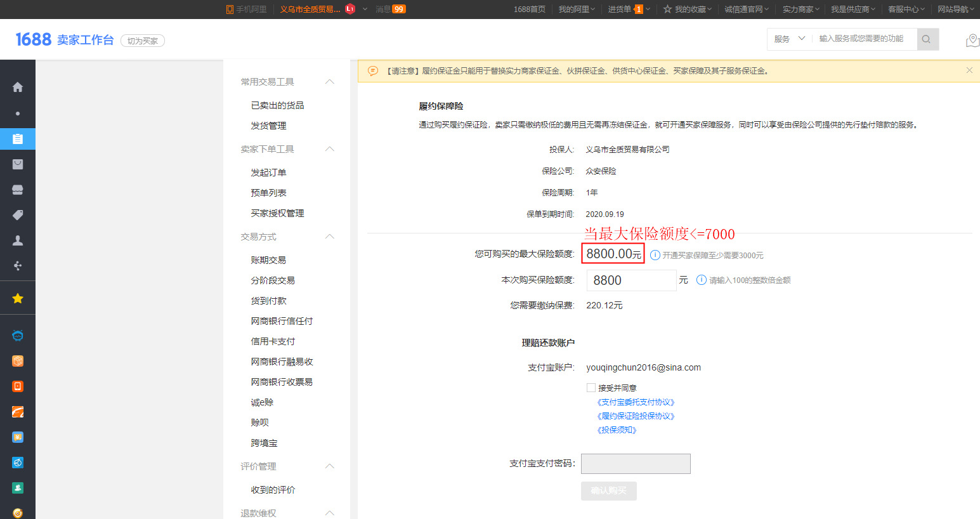Open 收到的评价 menu item
This screenshot has width=980, height=519.
coord(273,490)
